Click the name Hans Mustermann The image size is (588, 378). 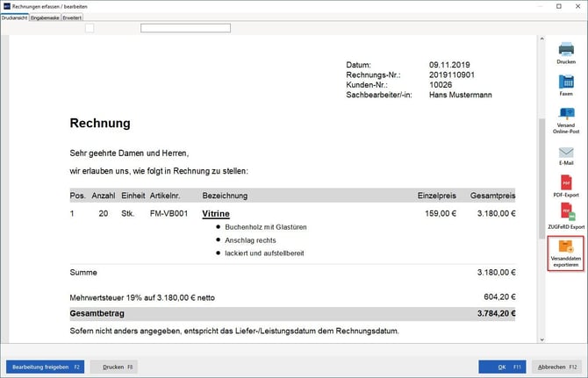click(x=461, y=95)
